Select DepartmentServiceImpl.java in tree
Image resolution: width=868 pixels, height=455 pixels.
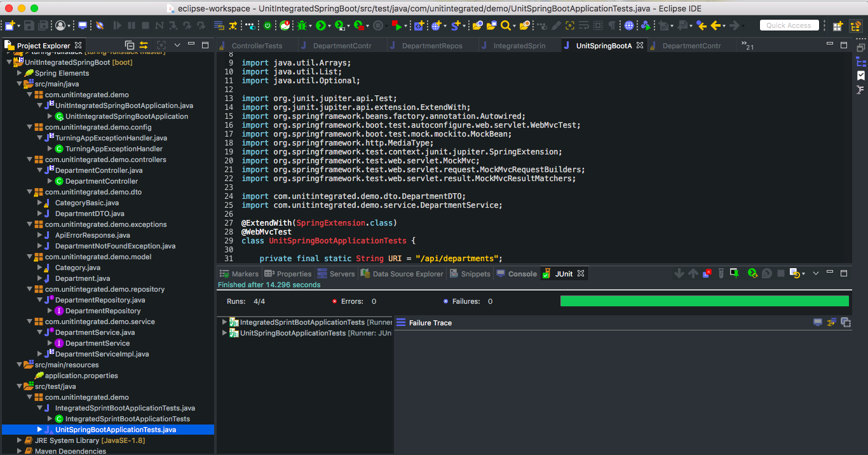pos(102,354)
